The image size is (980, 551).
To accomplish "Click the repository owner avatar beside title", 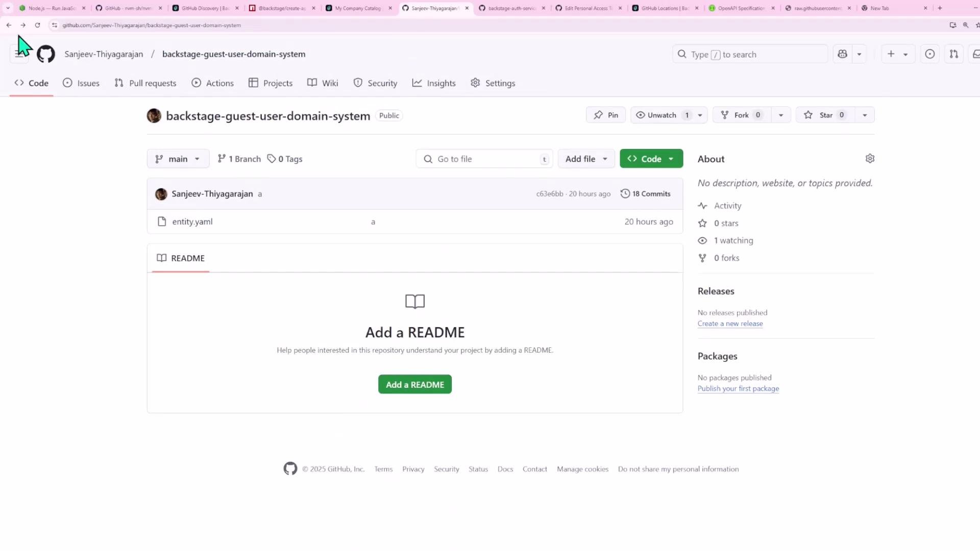I will [154, 116].
